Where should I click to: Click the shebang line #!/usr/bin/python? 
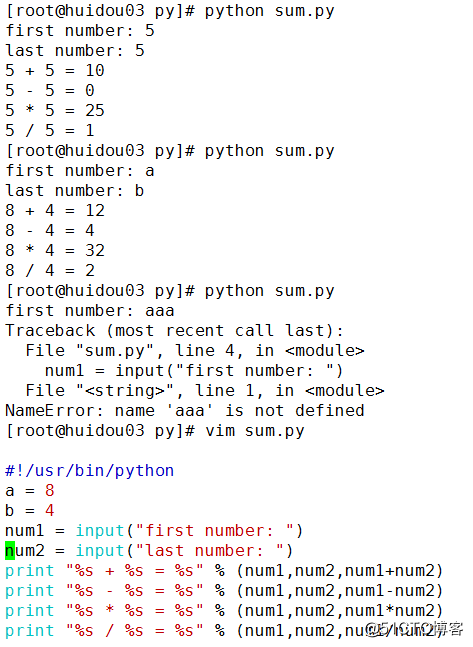tap(90, 471)
